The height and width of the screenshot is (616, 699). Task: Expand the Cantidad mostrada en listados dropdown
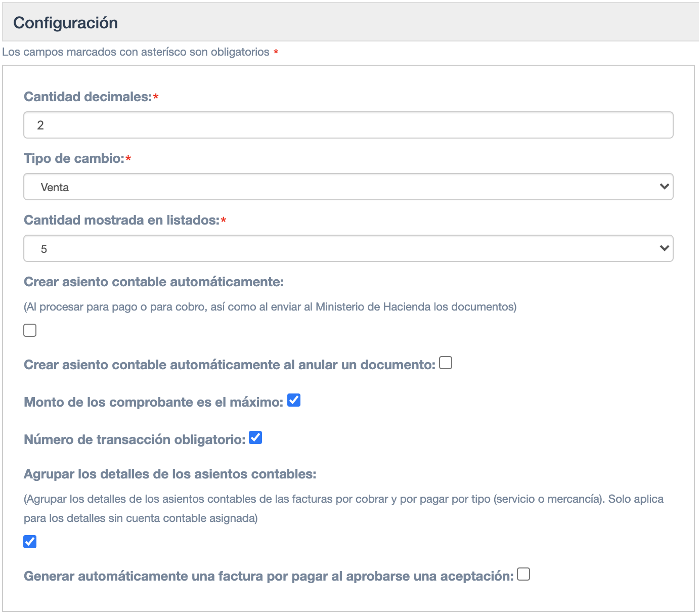(x=348, y=248)
